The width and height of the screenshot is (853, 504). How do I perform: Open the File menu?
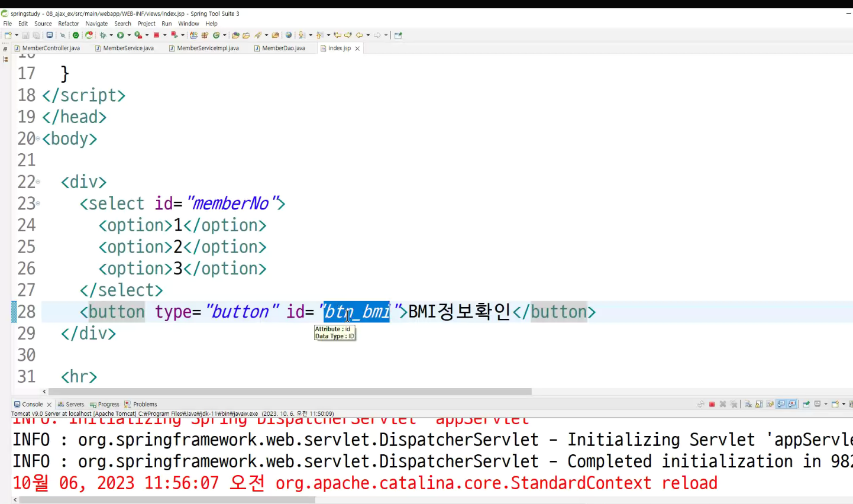pos(8,24)
